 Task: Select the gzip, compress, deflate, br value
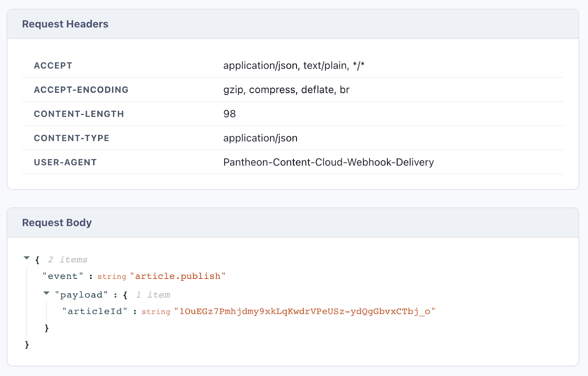click(x=286, y=90)
